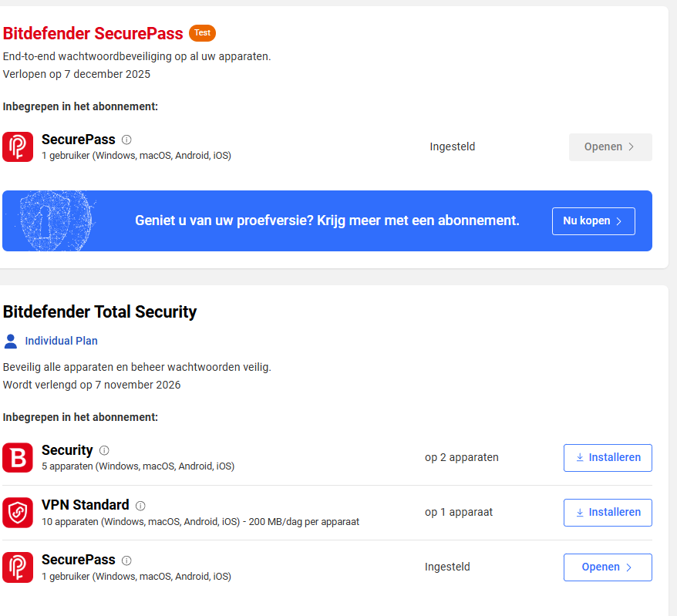Image resolution: width=677 pixels, height=616 pixels.
Task: Click the red SecurePass icon in trial section
Action: [x=18, y=146]
